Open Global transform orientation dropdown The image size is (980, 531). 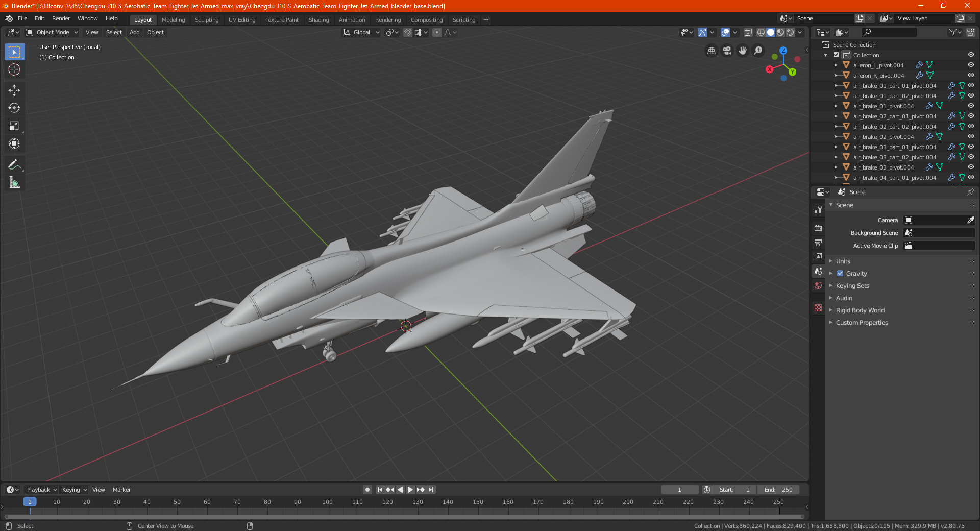tap(361, 32)
